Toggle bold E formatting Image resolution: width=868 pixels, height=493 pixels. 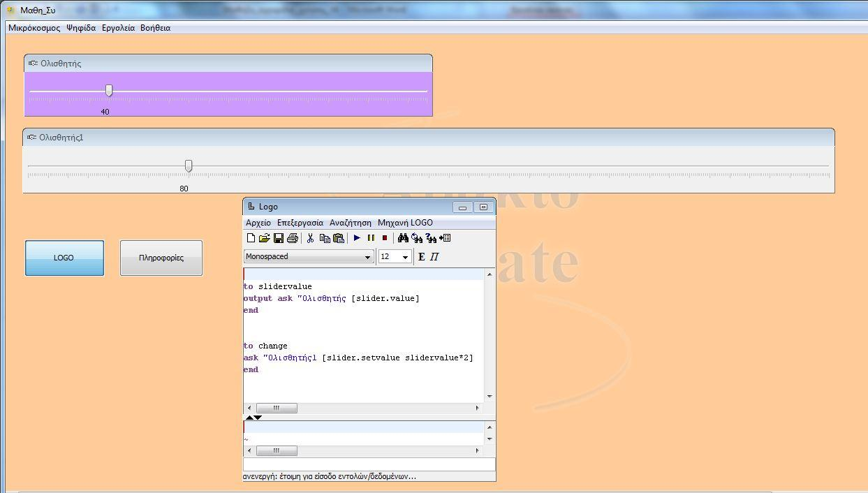click(422, 257)
